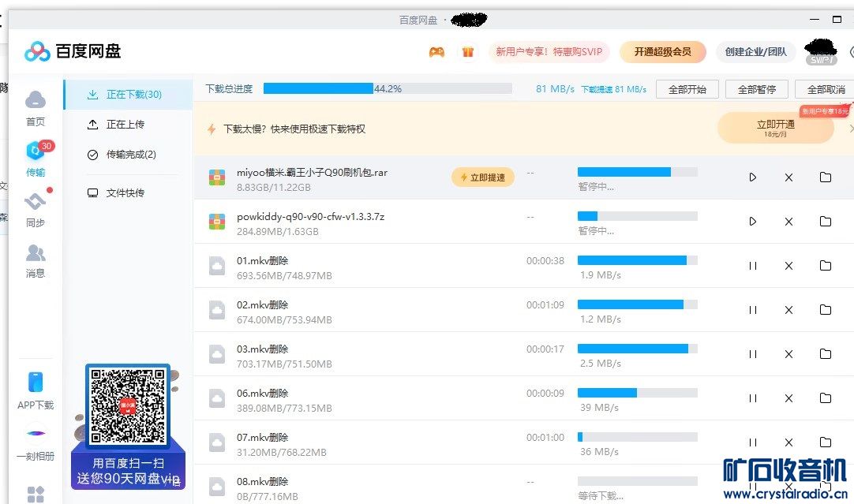This screenshot has width=854, height=504.
Task: Click the 百度网盘 logo
Action: point(73,52)
